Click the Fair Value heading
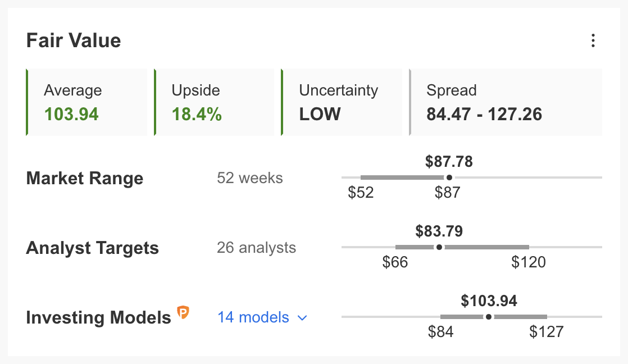 click(x=74, y=40)
